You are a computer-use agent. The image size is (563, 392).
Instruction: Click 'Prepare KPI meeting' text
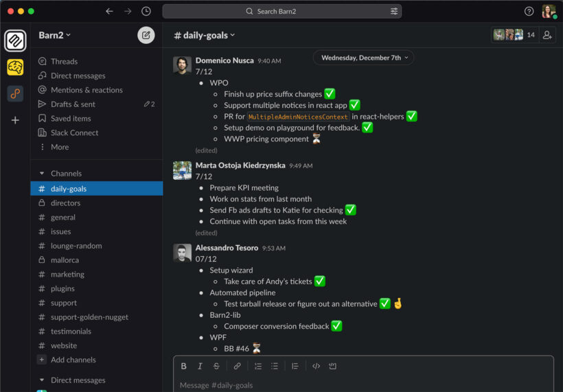pyautogui.click(x=244, y=187)
